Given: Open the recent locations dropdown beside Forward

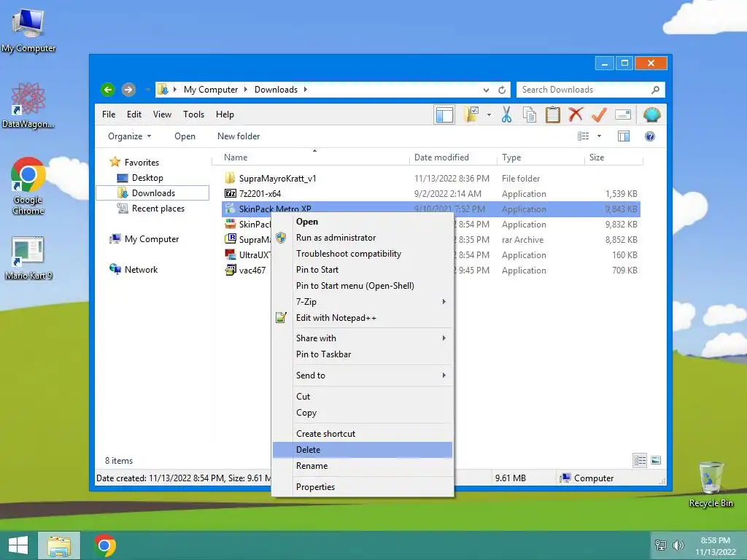Looking at the screenshot, I should (147, 90).
